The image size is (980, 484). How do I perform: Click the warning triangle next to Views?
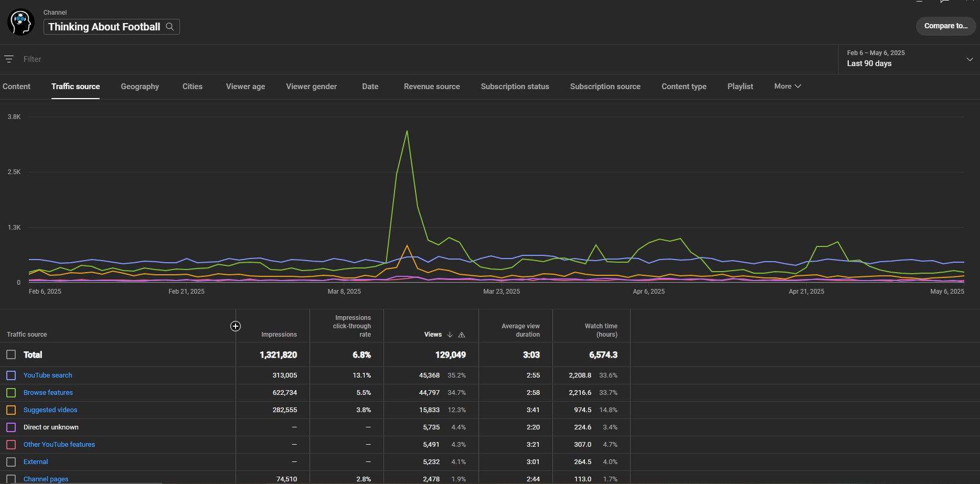pos(462,335)
